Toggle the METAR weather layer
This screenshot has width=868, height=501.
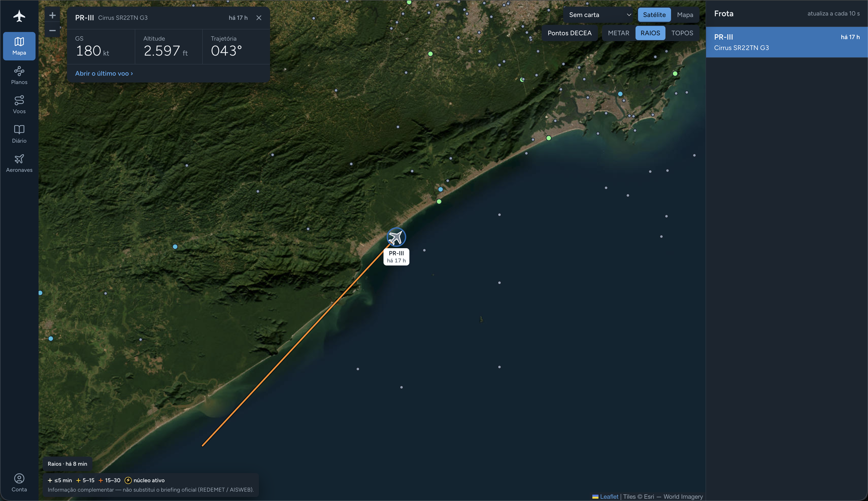618,33
